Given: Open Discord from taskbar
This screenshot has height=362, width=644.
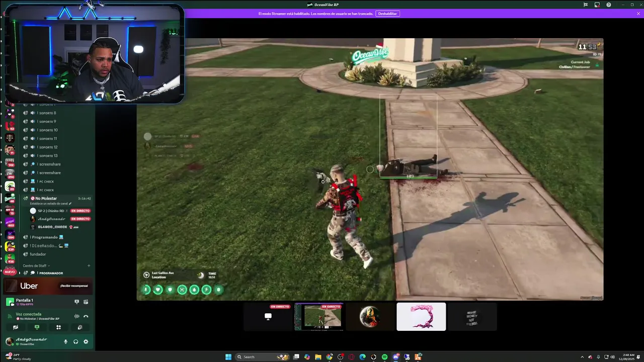Looking at the screenshot, I should tap(395, 357).
